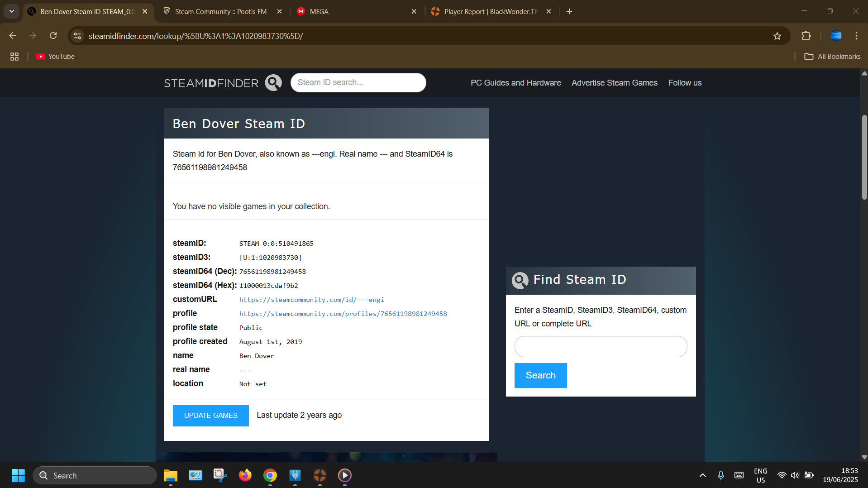Viewport: 868px width, 488px height.
Task: Focus the Find Steam ID input field
Action: coord(601,346)
